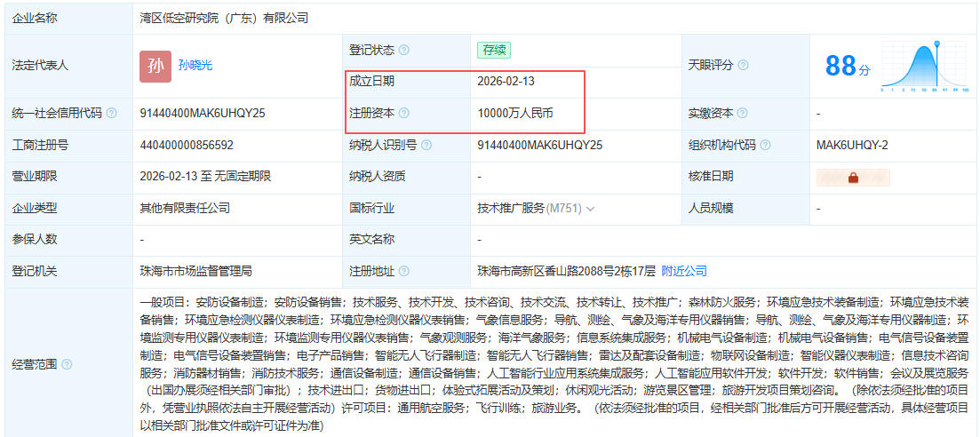Click the 国标行业 label
Screen dimensions: 980x437
point(372,208)
